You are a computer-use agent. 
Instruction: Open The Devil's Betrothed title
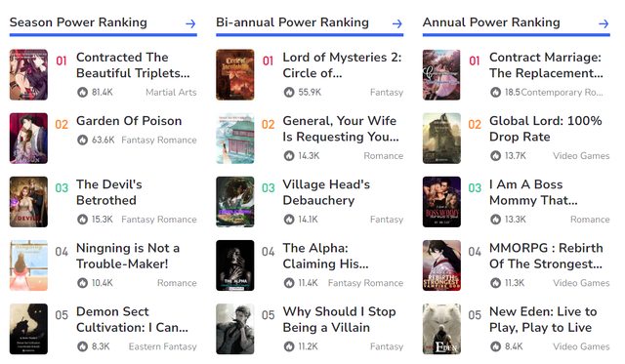click(109, 192)
